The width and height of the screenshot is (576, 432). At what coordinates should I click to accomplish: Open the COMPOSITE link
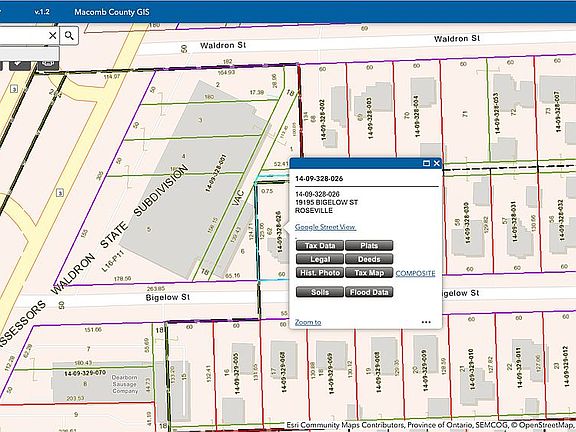click(415, 273)
